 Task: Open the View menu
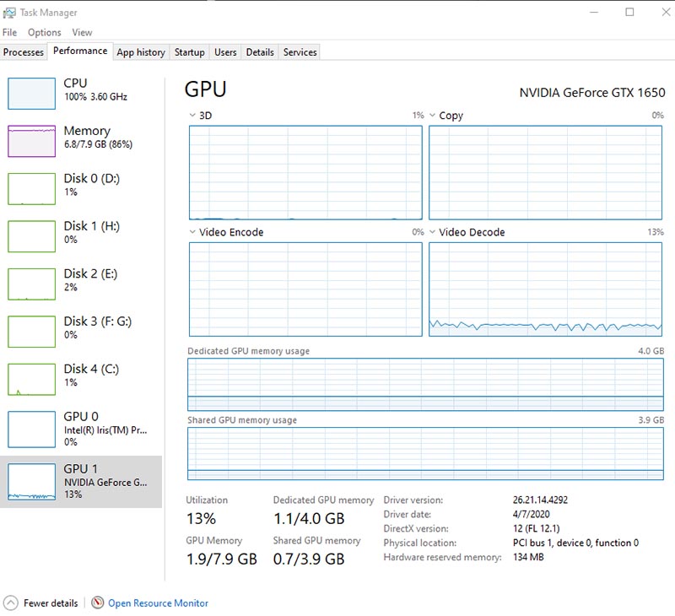pyautogui.click(x=82, y=32)
